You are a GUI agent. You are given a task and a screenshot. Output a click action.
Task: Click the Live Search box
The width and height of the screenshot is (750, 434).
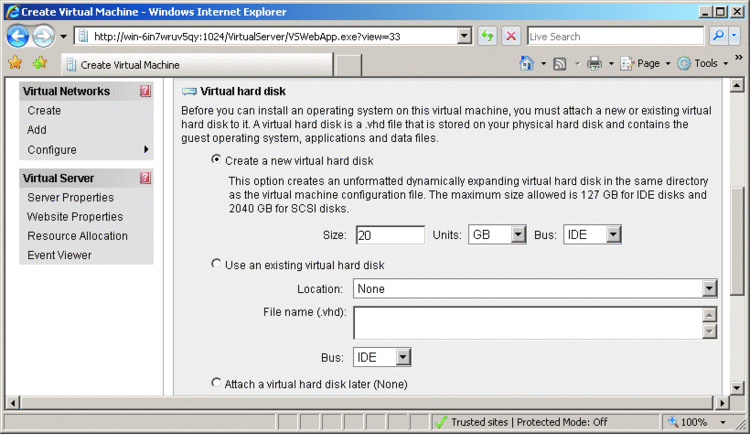click(616, 36)
